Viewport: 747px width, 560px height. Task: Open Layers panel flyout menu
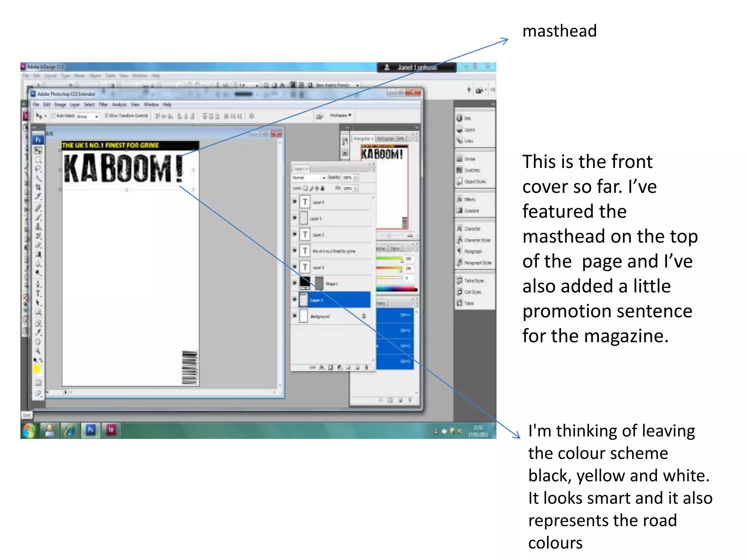point(372,170)
